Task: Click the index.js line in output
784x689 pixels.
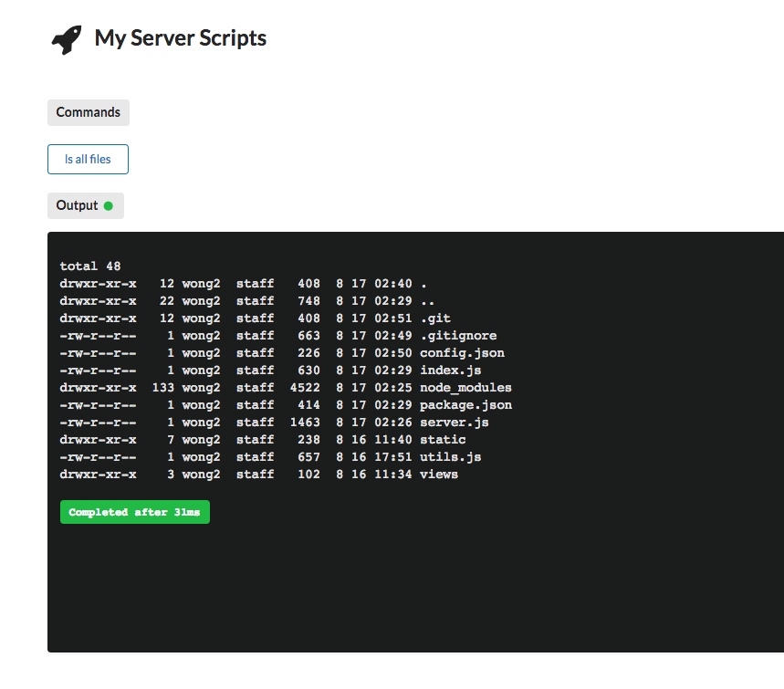Action: coord(274,370)
